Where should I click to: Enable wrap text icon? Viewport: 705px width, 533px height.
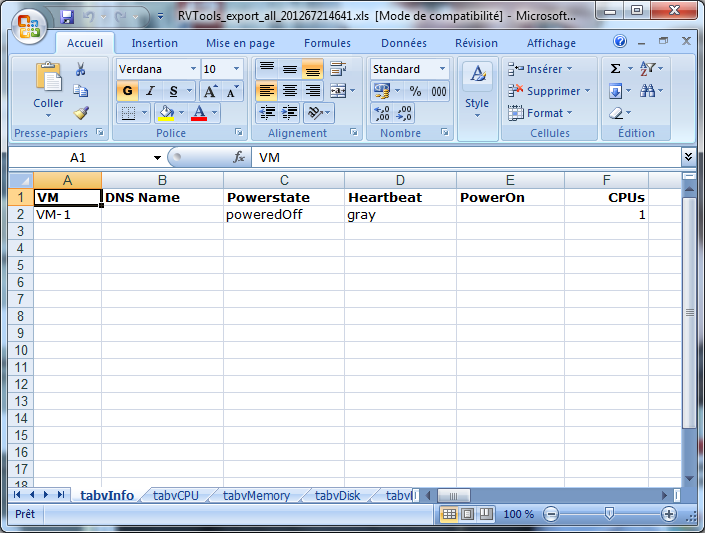click(338, 69)
